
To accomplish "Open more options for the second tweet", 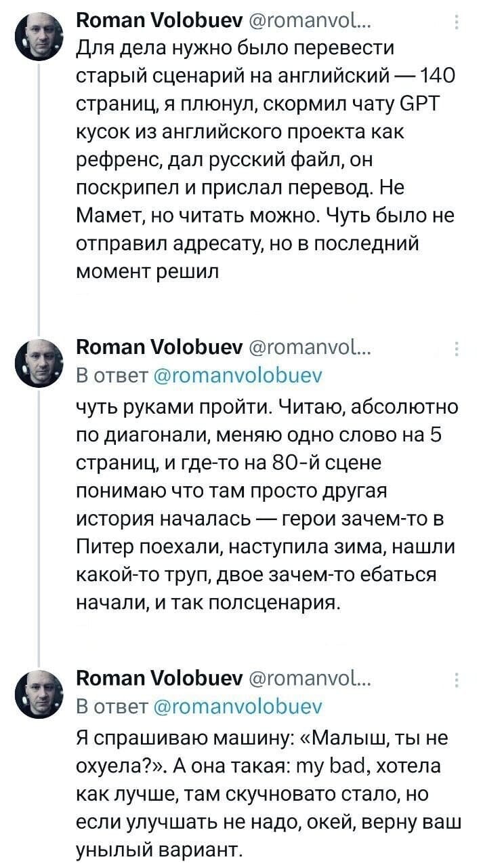I will [457, 350].
